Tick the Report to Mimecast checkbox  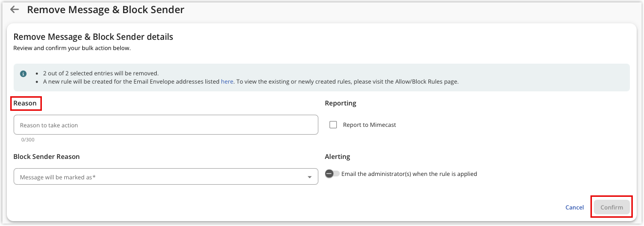click(333, 125)
